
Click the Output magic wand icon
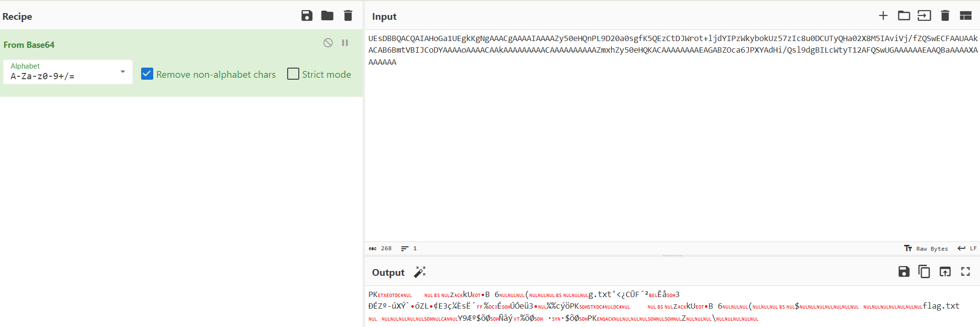[x=420, y=272]
